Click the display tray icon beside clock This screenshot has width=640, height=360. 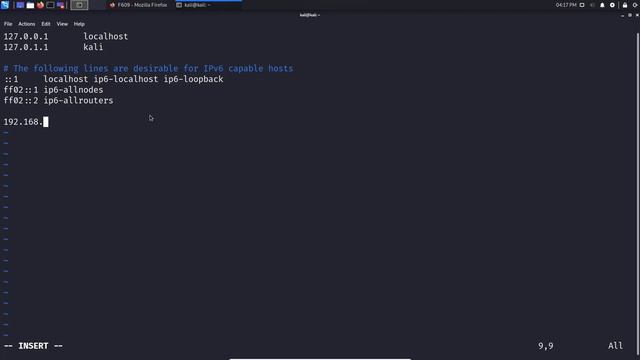[x=582, y=5]
